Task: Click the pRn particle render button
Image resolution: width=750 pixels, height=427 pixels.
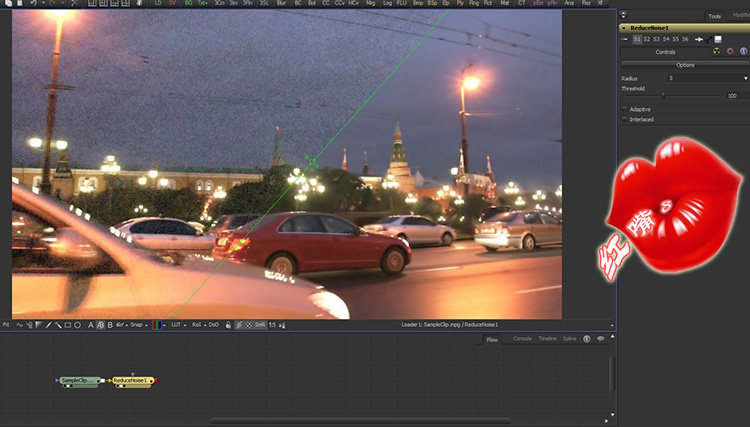Action: coord(552,3)
